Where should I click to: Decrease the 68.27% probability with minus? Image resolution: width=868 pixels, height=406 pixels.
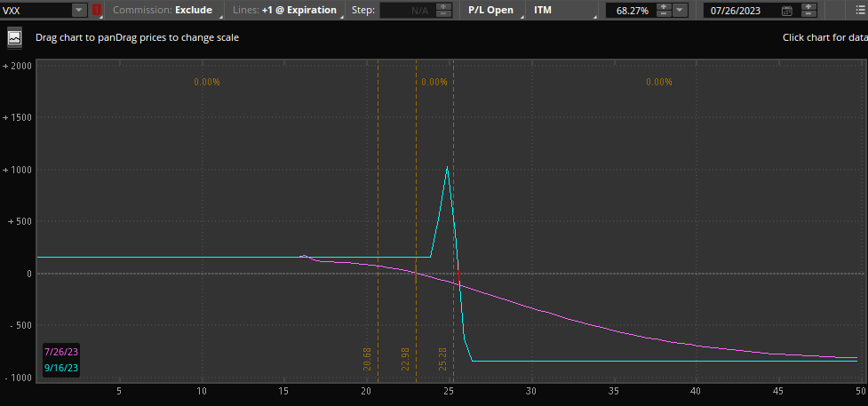coord(663,15)
